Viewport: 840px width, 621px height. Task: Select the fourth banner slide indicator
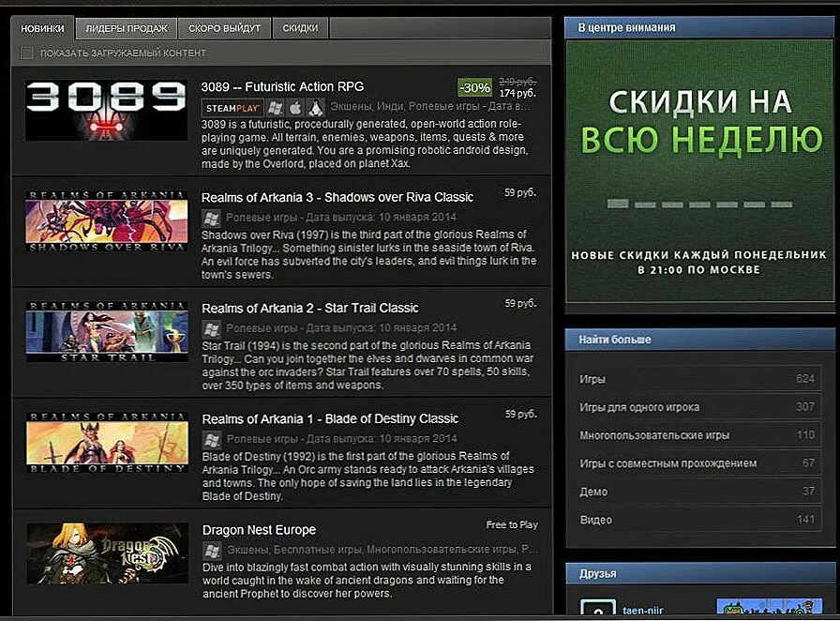(699, 204)
